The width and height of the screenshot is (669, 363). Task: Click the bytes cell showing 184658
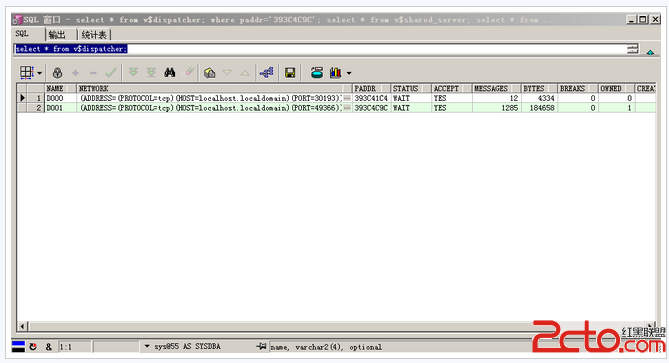[x=539, y=108]
